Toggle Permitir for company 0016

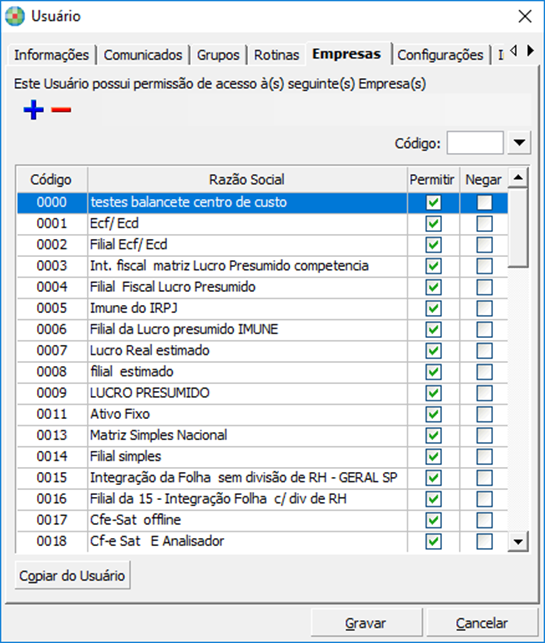[x=433, y=499]
